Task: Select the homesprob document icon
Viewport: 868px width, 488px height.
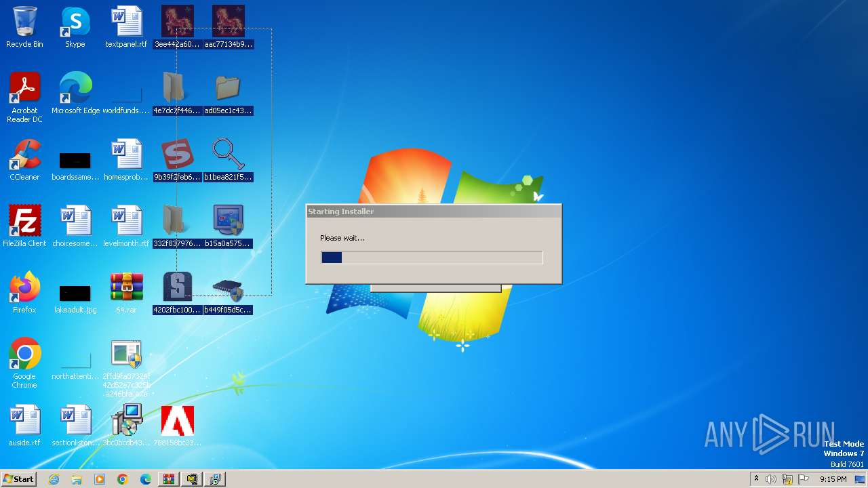Action: pos(126,160)
